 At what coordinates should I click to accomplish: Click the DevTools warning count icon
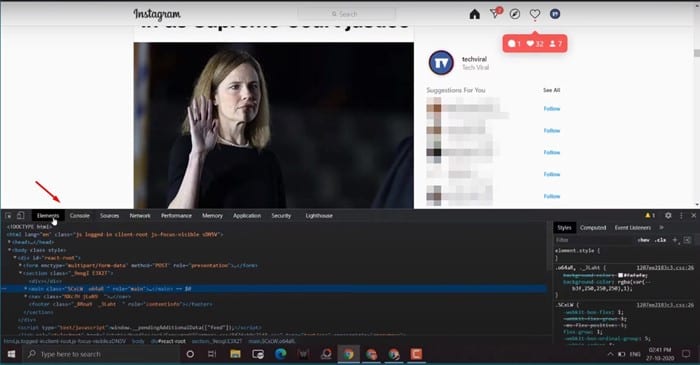click(x=650, y=216)
